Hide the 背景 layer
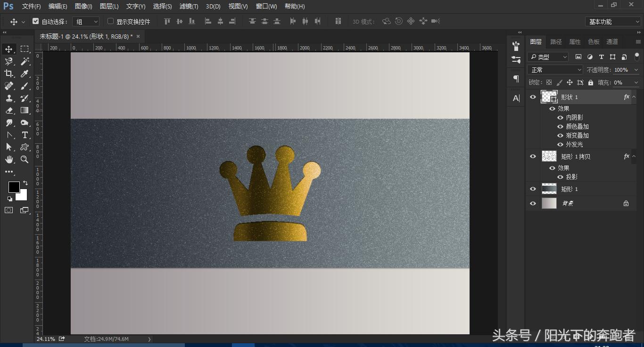644x347 pixels. [x=533, y=204]
